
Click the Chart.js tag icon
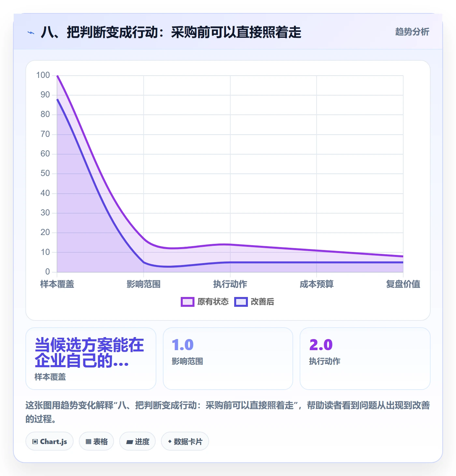point(35,441)
